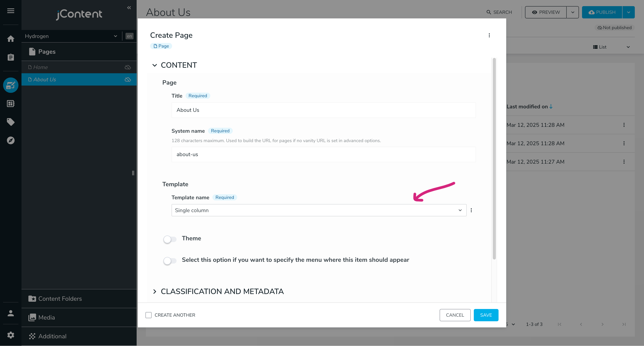
Task: Click the Title input field
Action: pos(323,110)
